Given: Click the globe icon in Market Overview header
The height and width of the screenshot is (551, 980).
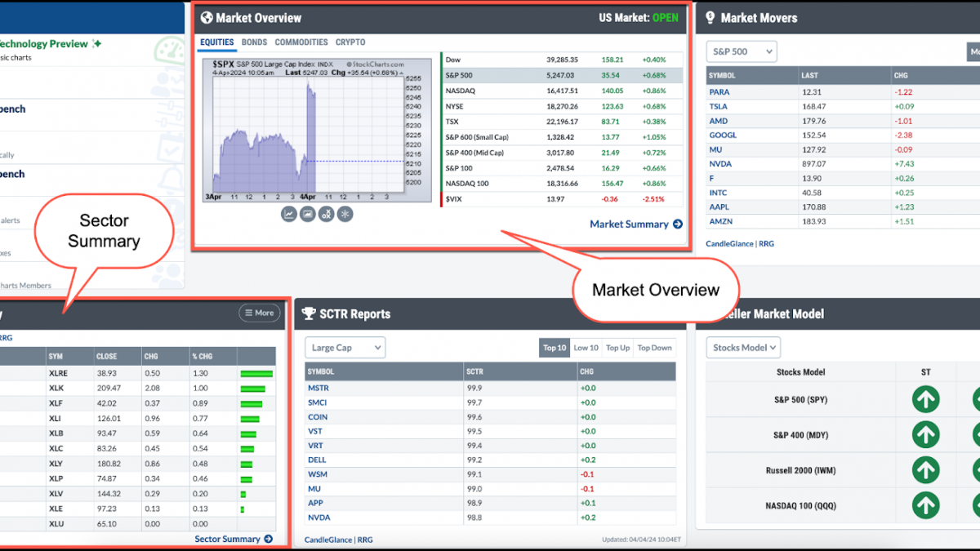Looking at the screenshot, I should (207, 18).
